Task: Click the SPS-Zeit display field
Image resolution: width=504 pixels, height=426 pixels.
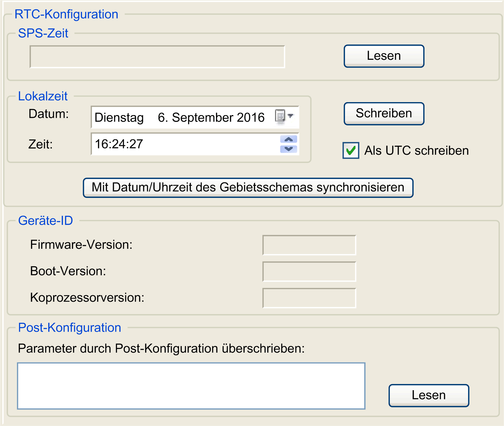Action: pos(157,57)
